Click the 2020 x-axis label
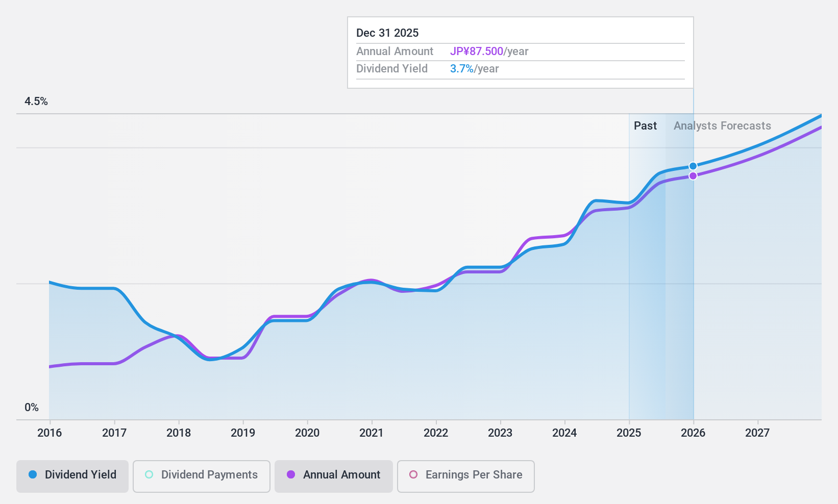Viewport: 838px width, 504px height. (307, 433)
